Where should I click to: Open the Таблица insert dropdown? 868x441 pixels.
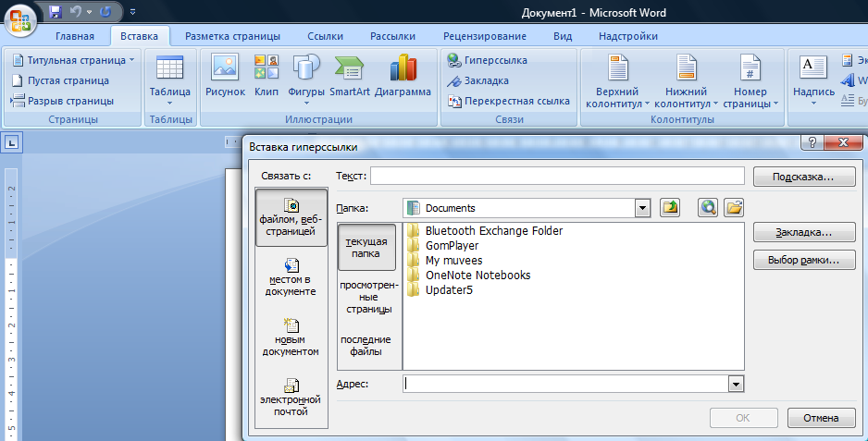point(170,80)
